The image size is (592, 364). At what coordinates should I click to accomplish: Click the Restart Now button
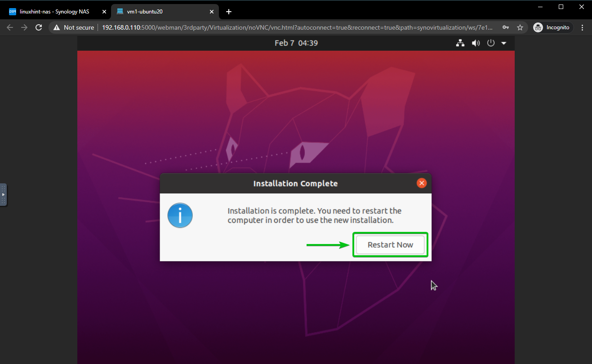(390, 245)
